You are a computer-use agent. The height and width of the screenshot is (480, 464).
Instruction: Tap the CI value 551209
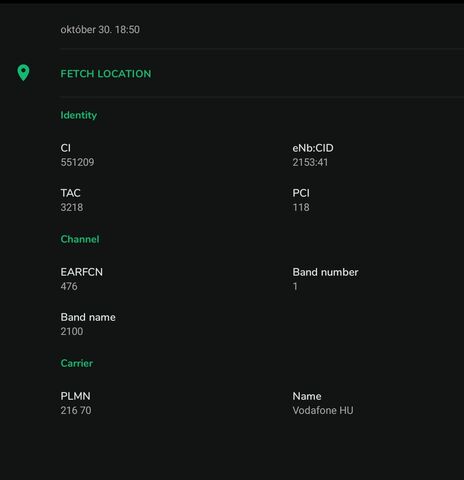point(77,162)
